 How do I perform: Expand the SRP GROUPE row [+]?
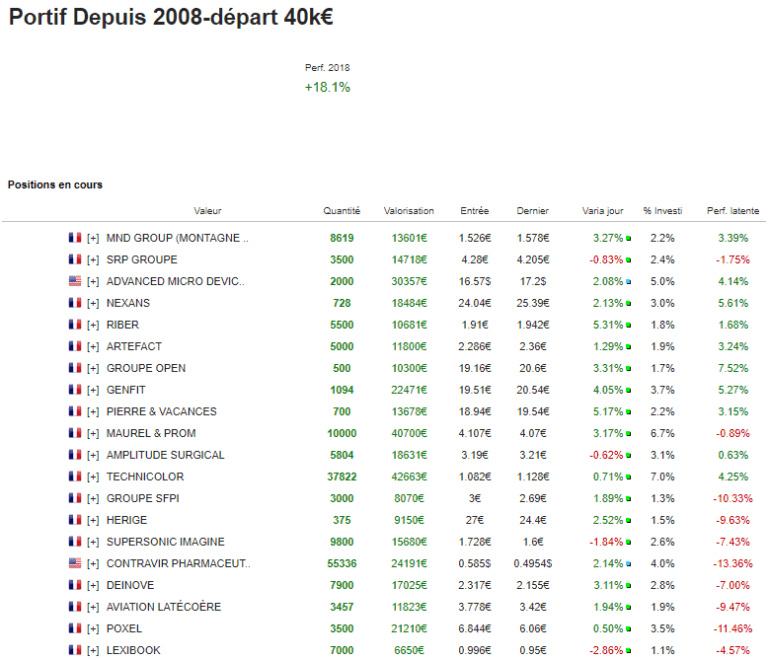pos(93,260)
